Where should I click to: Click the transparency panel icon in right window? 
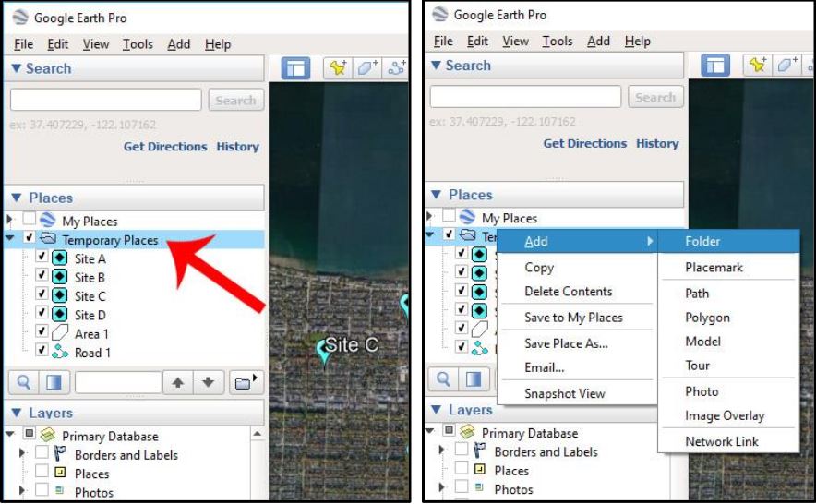pyautogui.click(x=474, y=379)
